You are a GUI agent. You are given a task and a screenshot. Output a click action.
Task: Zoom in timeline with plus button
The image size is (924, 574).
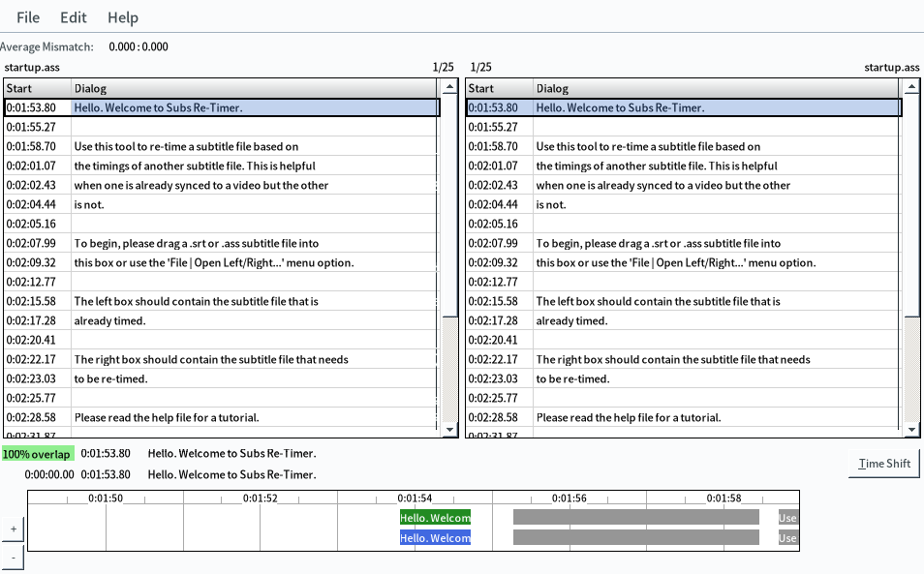coord(13,529)
